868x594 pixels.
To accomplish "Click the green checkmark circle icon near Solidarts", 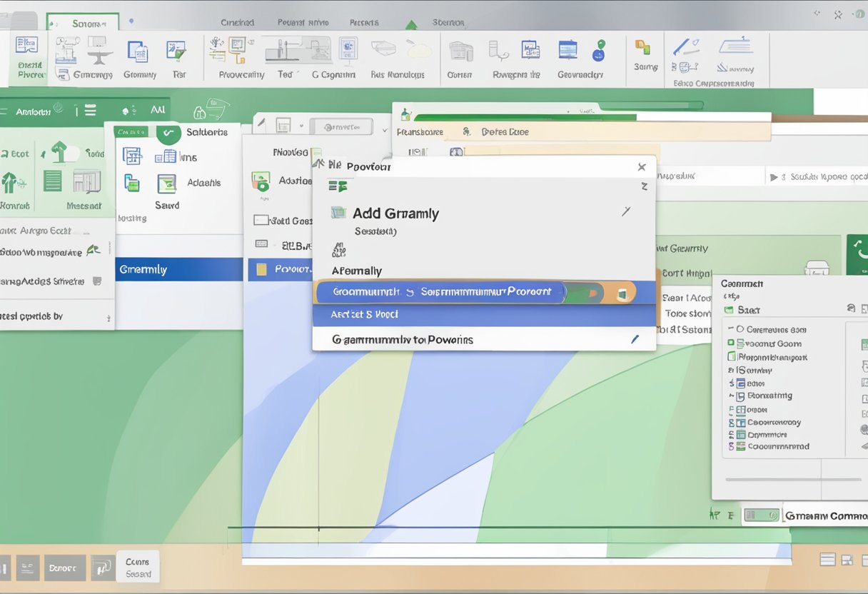I will [168, 133].
